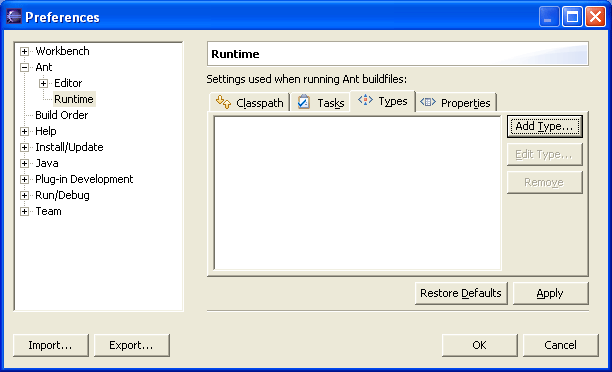Expand the Team tree node
Viewport: 612px width, 372px height.
click(24, 211)
